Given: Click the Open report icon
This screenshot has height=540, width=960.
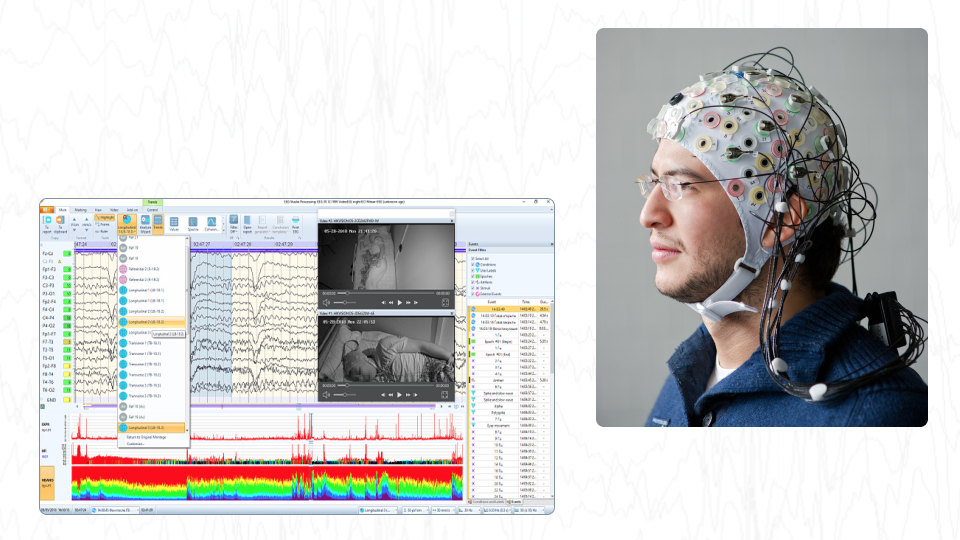Looking at the screenshot, I should (x=247, y=224).
